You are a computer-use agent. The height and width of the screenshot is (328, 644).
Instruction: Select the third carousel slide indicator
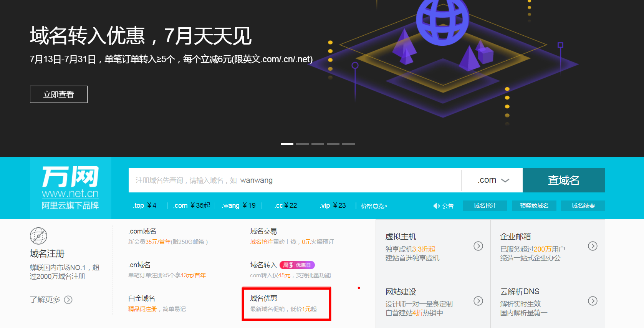(x=318, y=144)
